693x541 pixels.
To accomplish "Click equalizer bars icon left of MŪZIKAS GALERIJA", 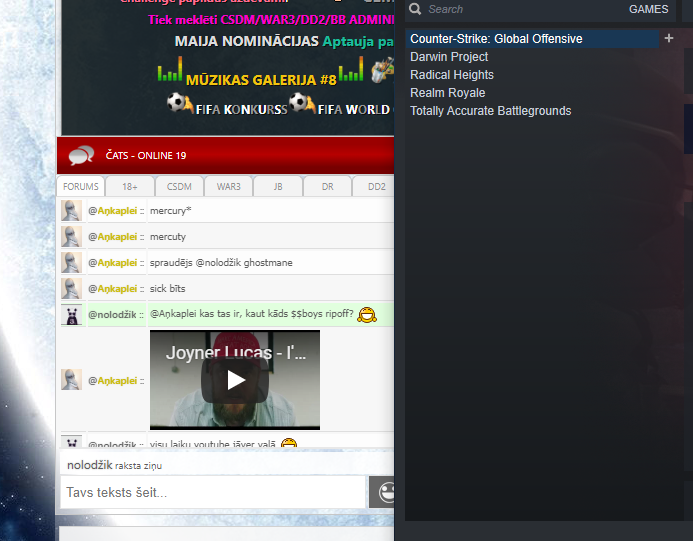I will 170,69.
